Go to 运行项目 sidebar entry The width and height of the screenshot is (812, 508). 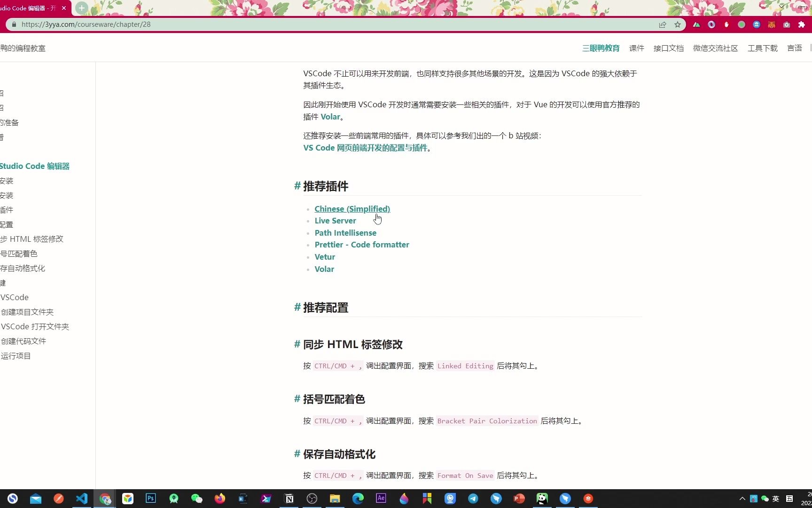pos(16,356)
